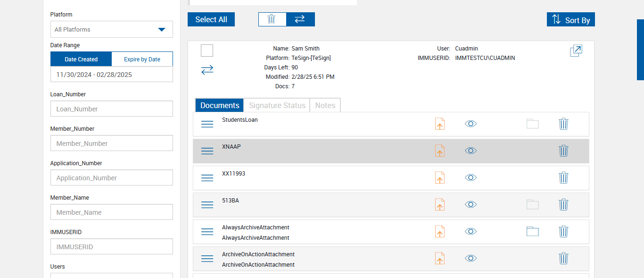644x278 pixels.
Task: Delete the AlwaysArchiveAttachment document
Action: pos(564,232)
